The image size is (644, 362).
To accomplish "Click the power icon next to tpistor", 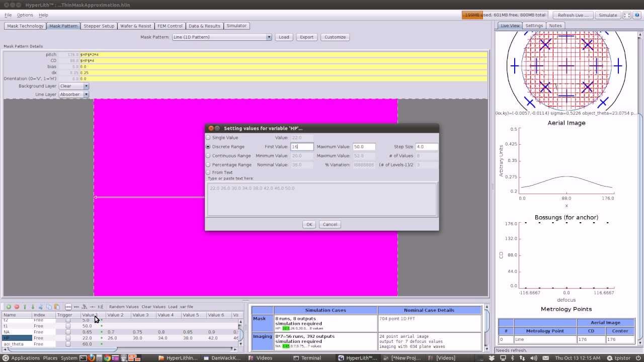I will (638, 358).
